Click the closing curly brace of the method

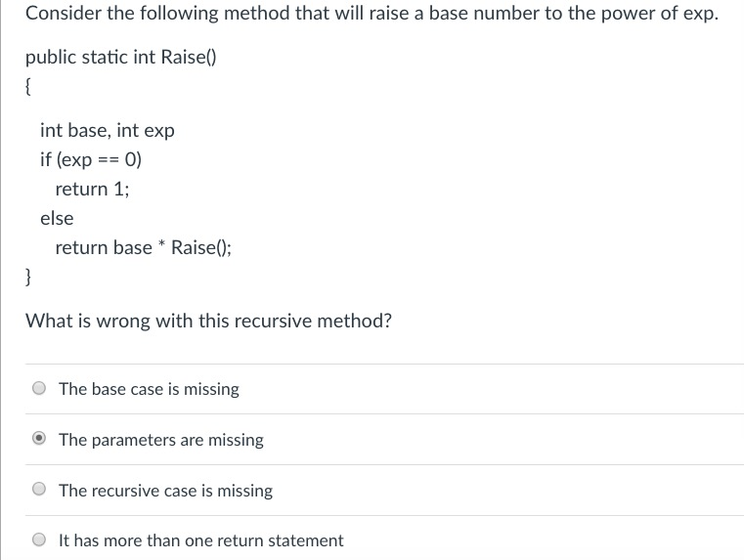pyautogui.click(x=29, y=276)
